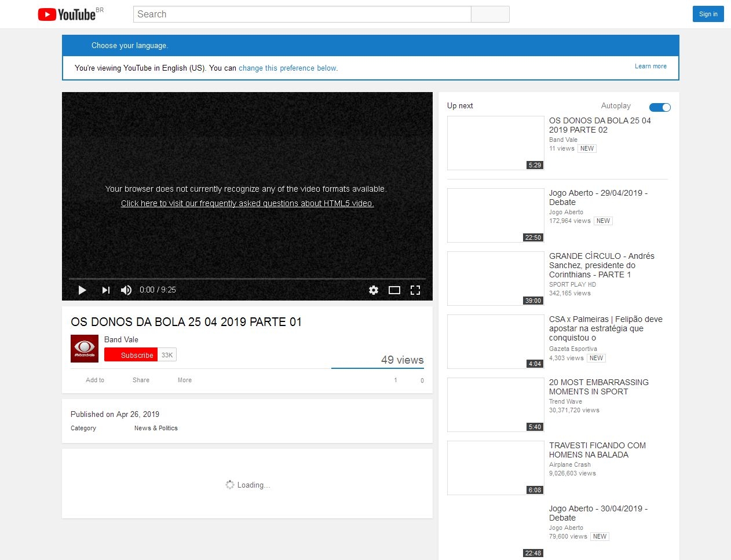This screenshot has height=560, width=731.
Task: Mute audio using the speaker icon
Action: (126, 290)
